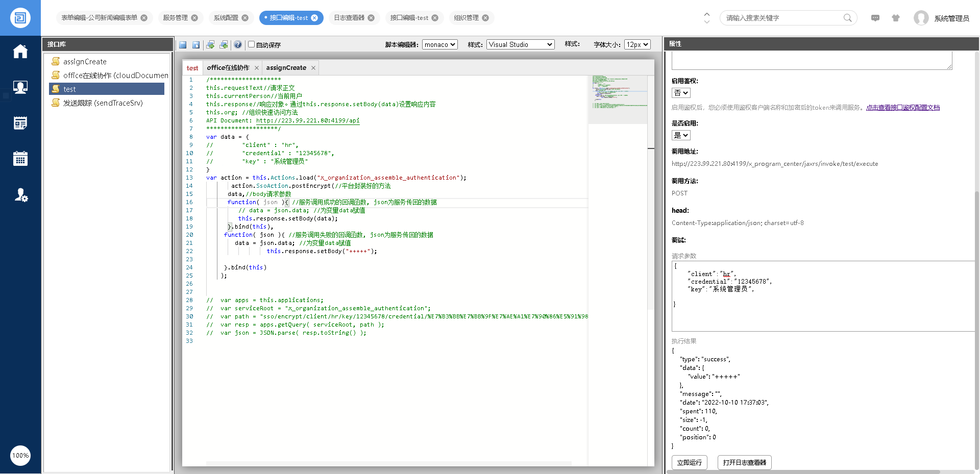
Task: Save the current script with the save icon
Action: point(183,45)
